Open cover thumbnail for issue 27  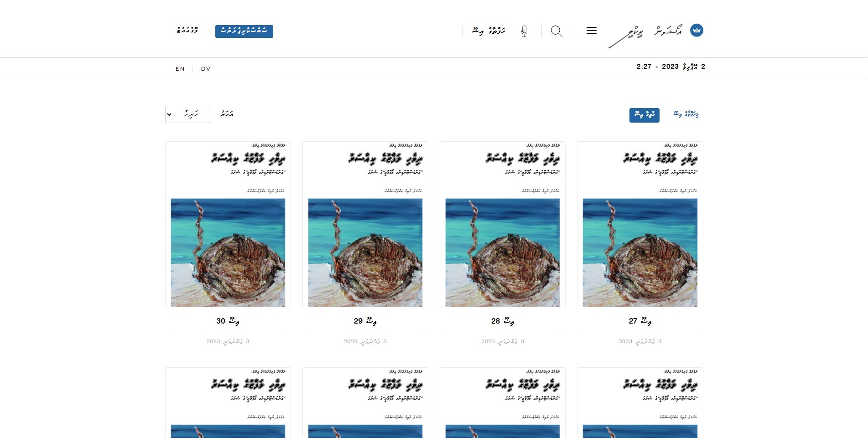click(x=640, y=224)
